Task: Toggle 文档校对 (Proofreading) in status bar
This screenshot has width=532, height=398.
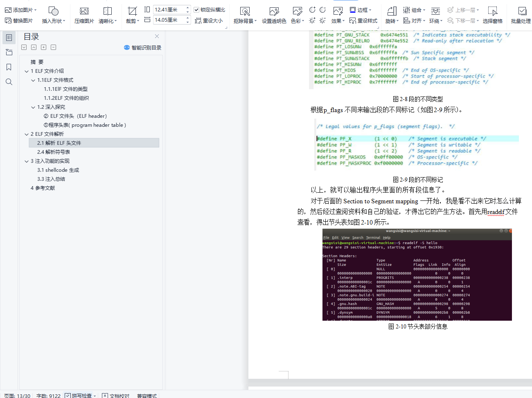Action: tap(116, 396)
